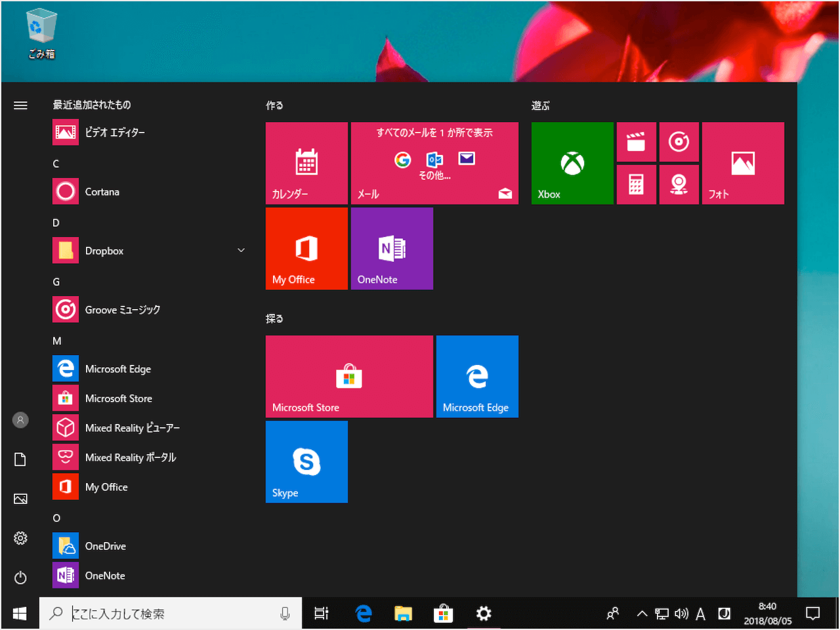Launch the Xbox tile
This screenshot has height=630, width=840.
click(x=572, y=163)
